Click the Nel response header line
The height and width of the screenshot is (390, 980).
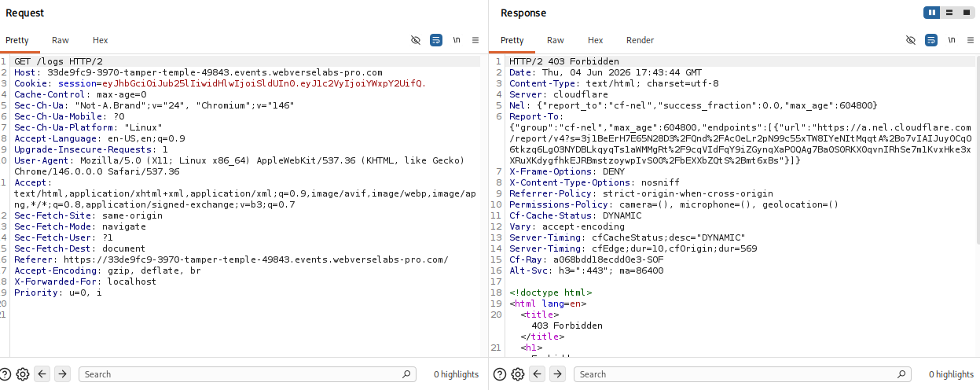click(693, 105)
